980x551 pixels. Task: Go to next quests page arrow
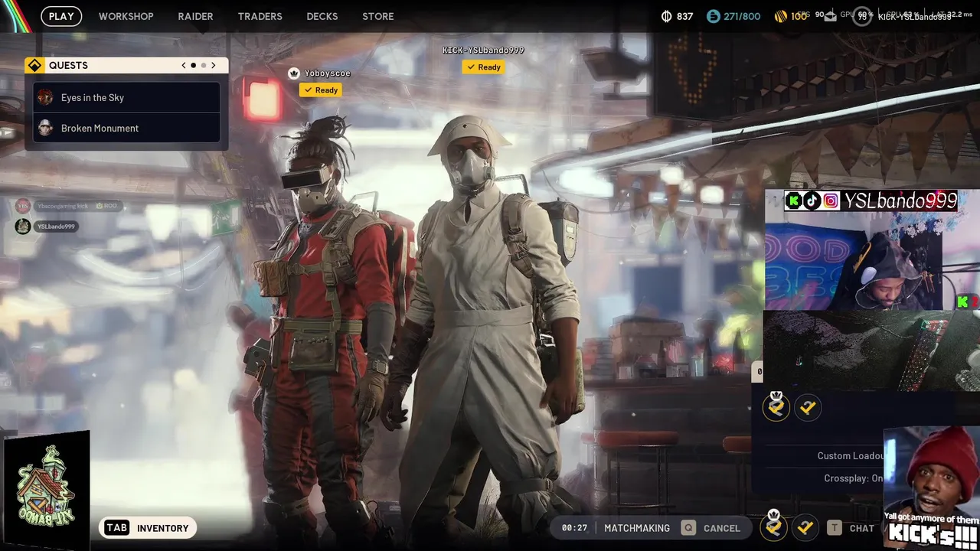214,65
